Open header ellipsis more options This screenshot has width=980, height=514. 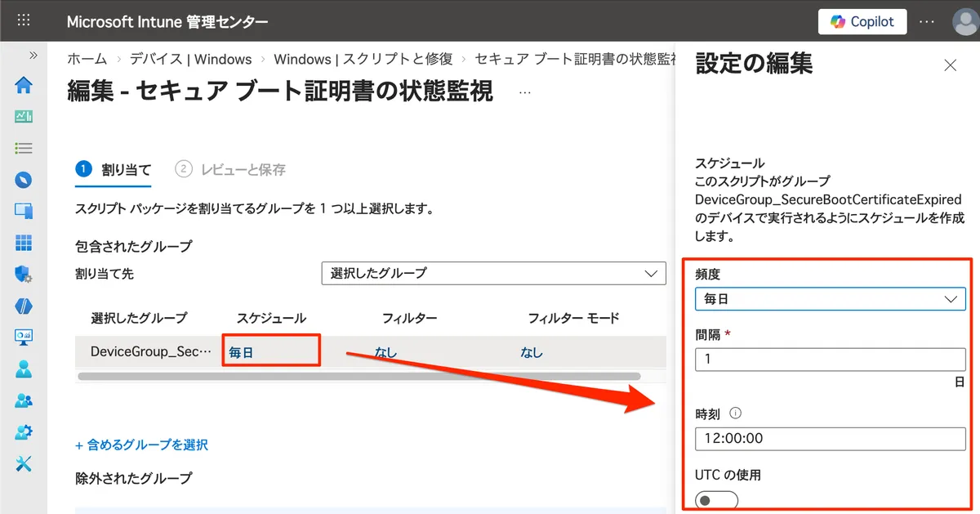click(x=927, y=22)
